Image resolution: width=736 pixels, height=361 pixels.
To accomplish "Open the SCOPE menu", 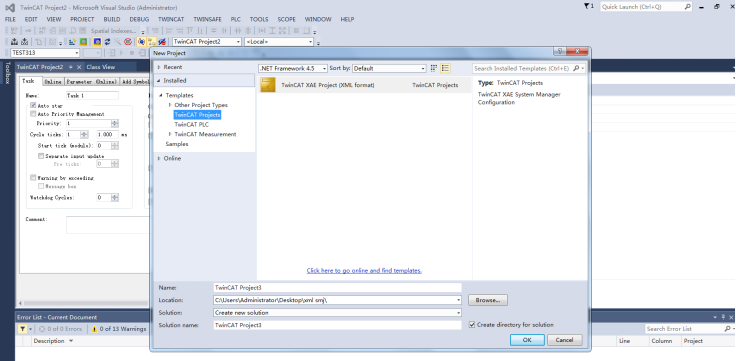I will click(x=286, y=19).
